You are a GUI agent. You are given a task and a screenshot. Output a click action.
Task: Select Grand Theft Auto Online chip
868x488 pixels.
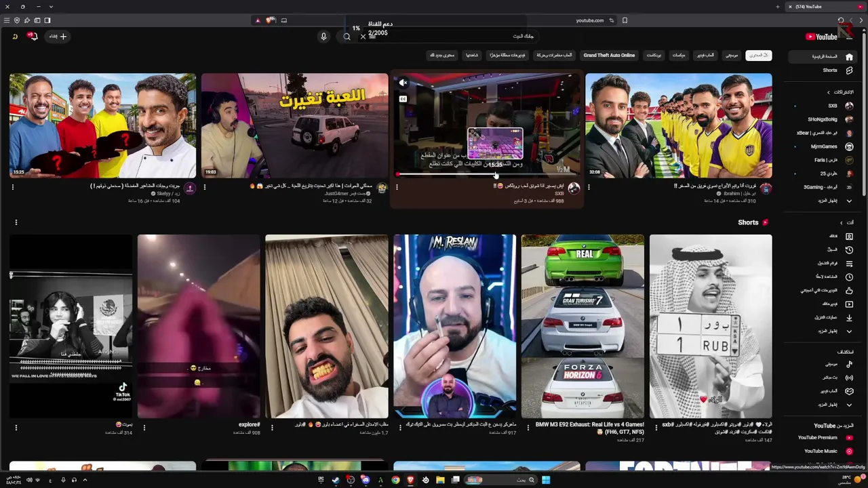tap(609, 56)
